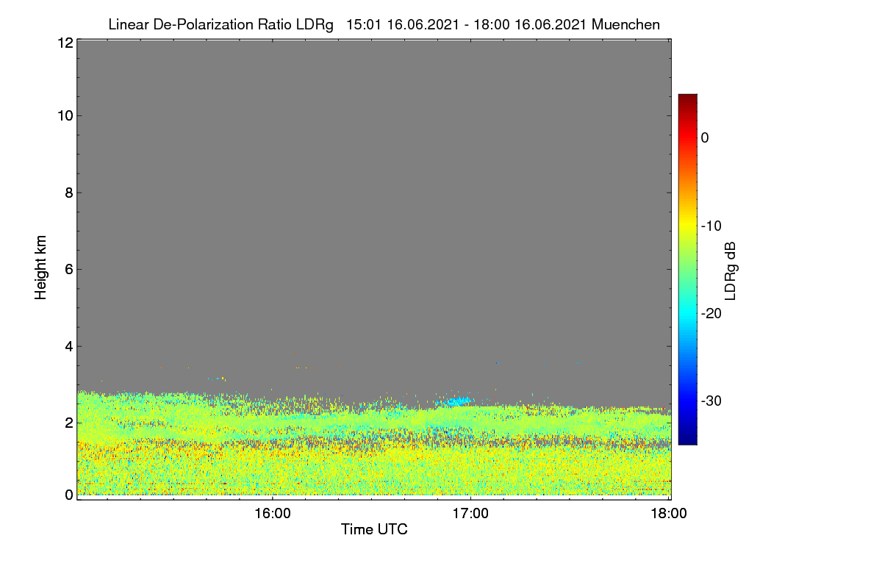Image resolution: width=882 pixels, height=588 pixels.
Task: Click the 17:00 time axis label
Action: tap(470, 514)
